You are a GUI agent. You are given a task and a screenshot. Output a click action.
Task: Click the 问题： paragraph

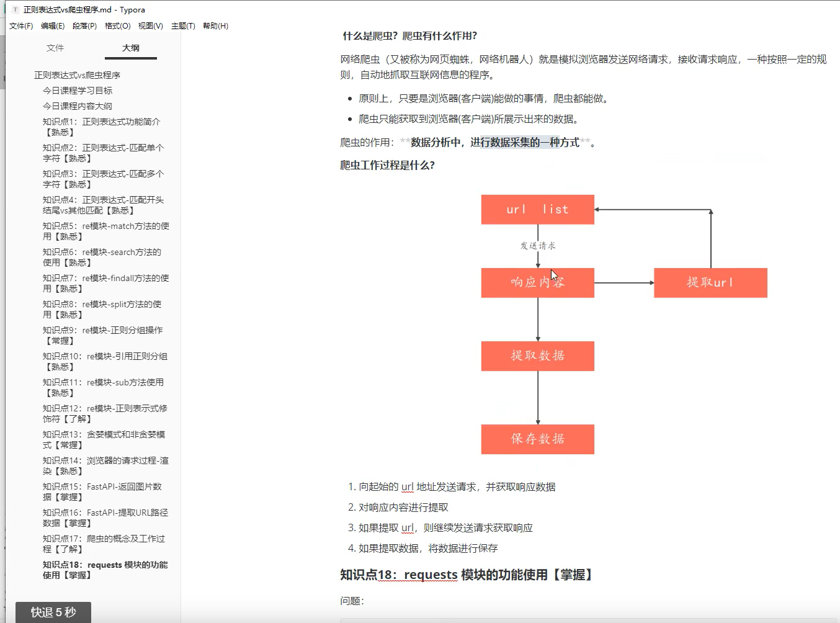tap(352, 601)
